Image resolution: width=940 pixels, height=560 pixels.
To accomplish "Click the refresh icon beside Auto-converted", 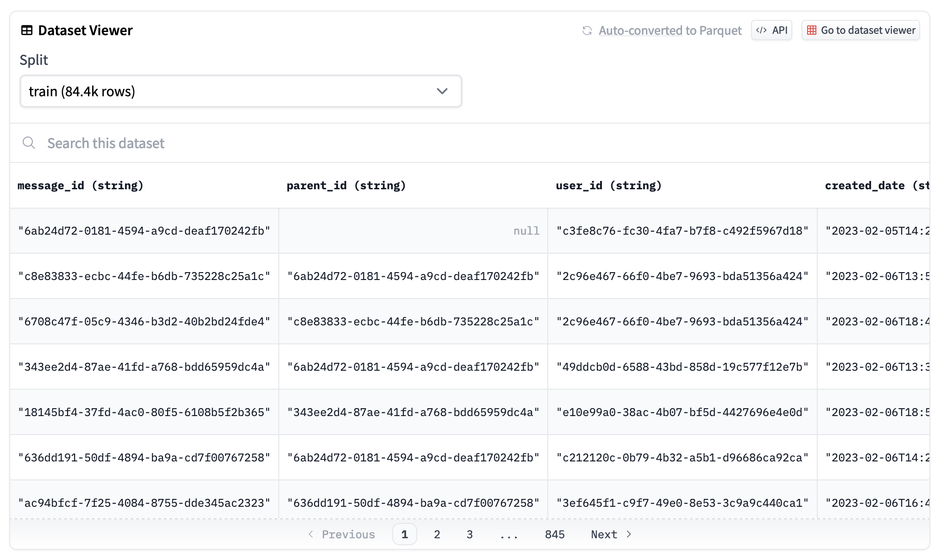I will click(x=587, y=31).
